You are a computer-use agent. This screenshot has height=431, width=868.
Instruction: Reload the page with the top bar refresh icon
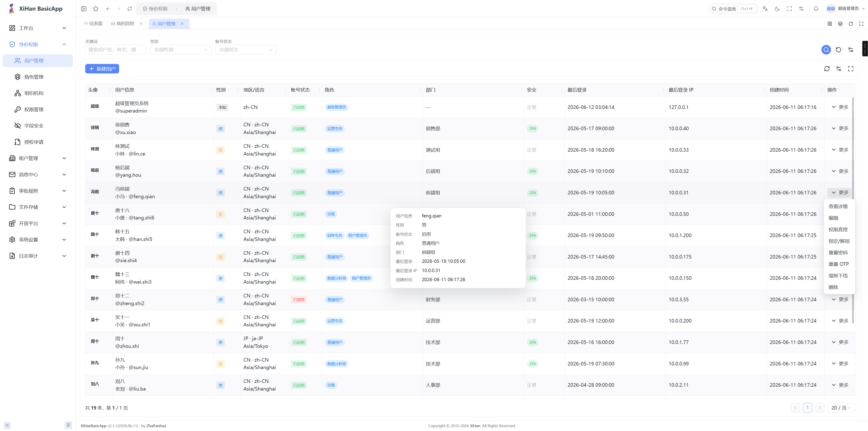click(x=130, y=9)
